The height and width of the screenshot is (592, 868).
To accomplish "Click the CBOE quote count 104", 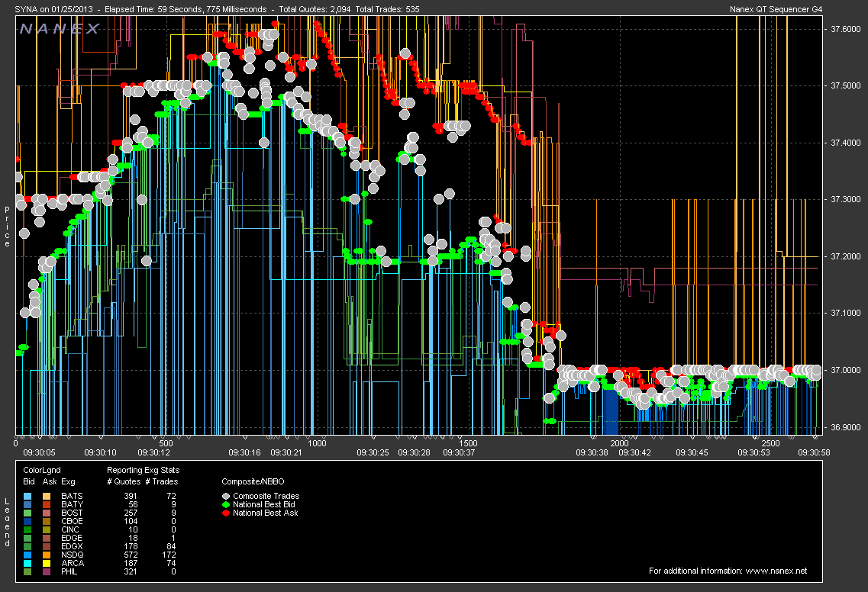I will click(x=131, y=521).
